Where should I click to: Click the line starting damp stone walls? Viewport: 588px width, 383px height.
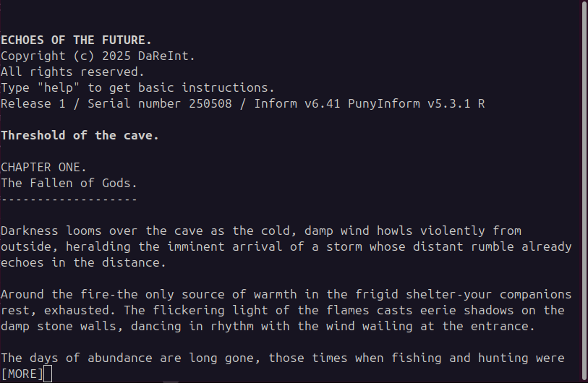point(268,326)
